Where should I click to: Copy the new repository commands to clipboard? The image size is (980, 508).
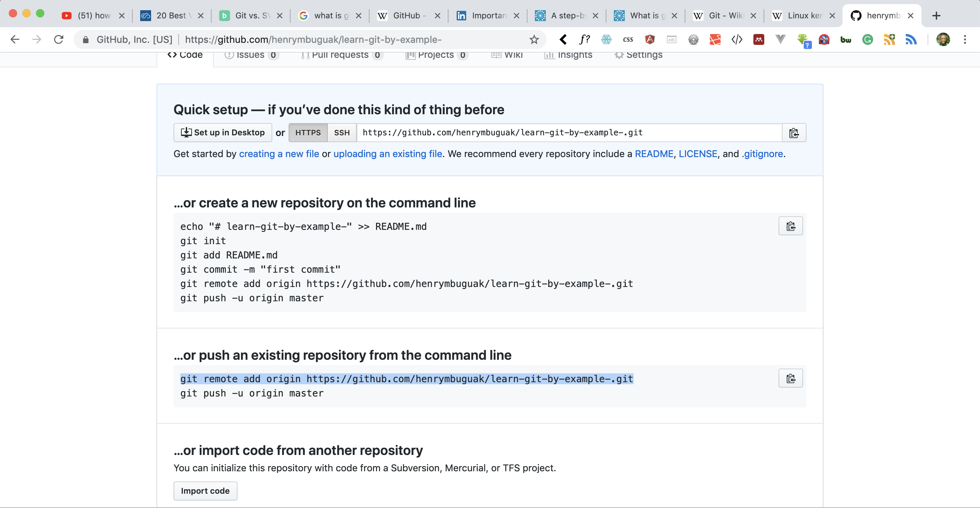(x=790, y=226)
